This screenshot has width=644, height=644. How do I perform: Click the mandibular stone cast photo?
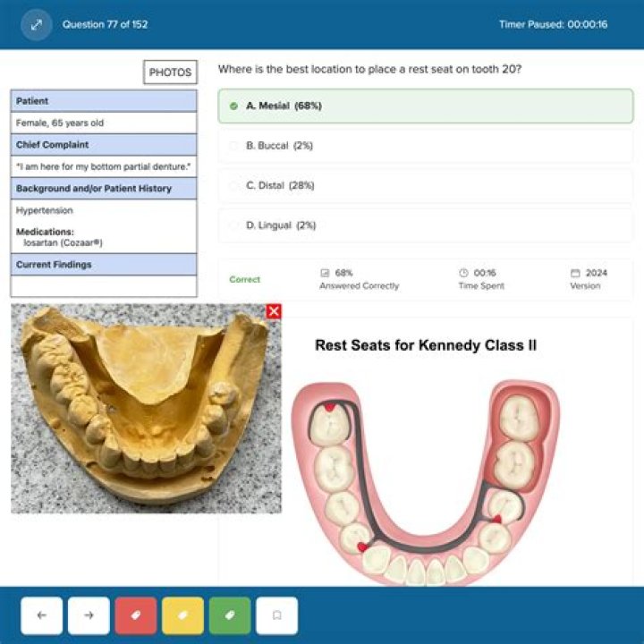[x=146, y=409]
